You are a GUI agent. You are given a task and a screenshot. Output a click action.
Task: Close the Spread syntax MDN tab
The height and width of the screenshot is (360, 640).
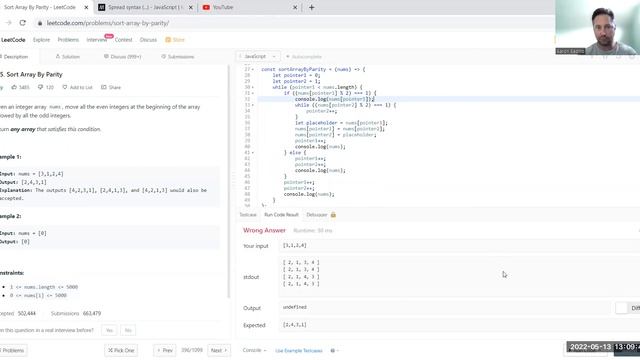click(x=191, y=7)
